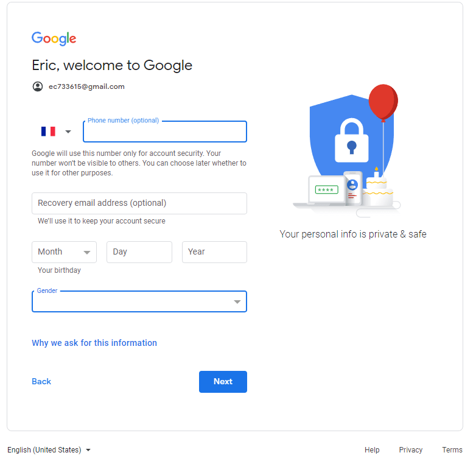
Task: Click the French flag country icon
Action: (x=48, y=132)
